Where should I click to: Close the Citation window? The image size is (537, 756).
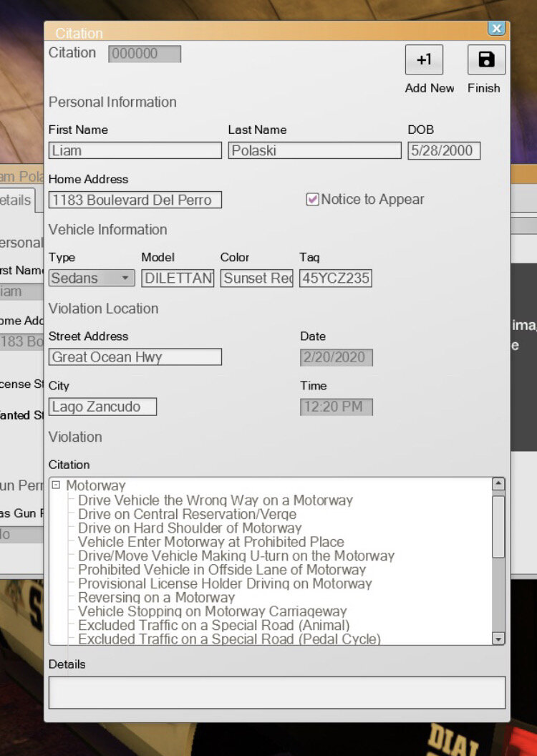496,29
